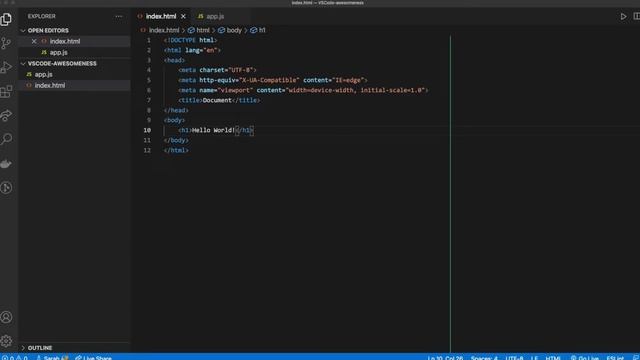The image size is (640, 360).
Task: Open the Run and Debug view
Action: point(6,67)
